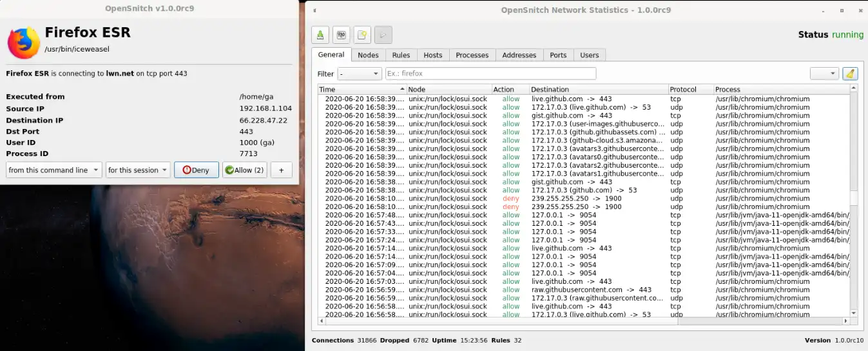
Task: Click the 'Rules 32' status bar entry
Action: pos(506,340)
